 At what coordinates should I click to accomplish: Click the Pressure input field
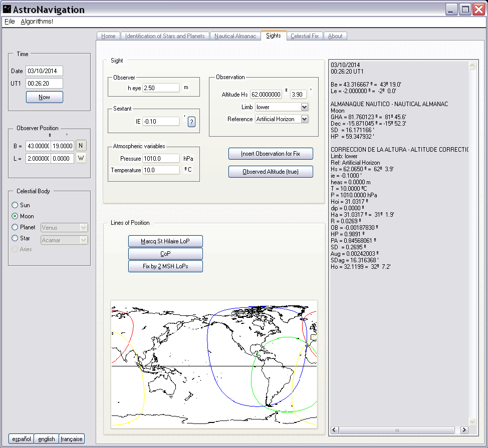pyautogui.click(x=161, y=158)
